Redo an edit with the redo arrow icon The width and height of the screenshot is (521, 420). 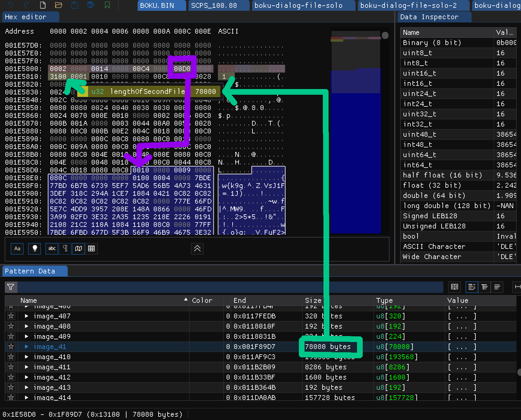[x=26, y=5]
